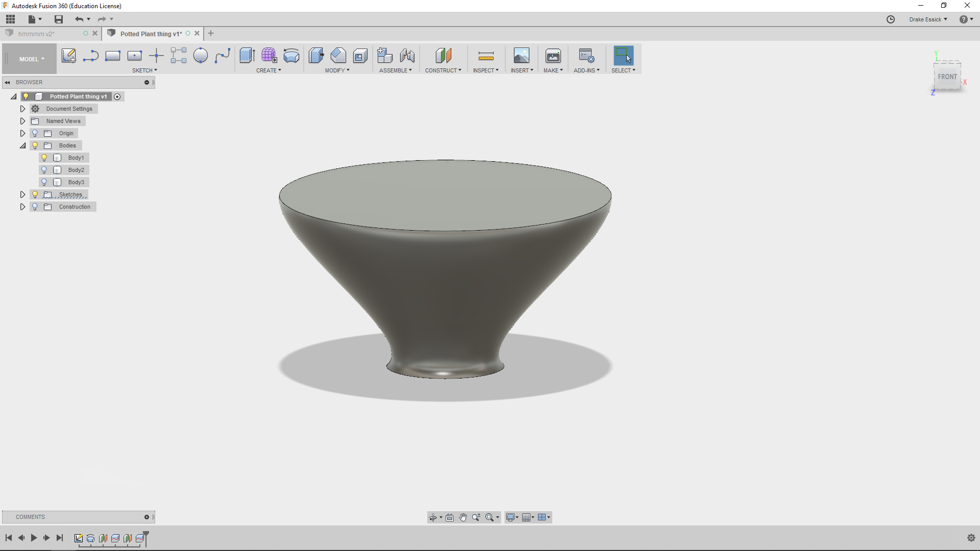Click the 3D Print make icon

(x=553, y=56)
